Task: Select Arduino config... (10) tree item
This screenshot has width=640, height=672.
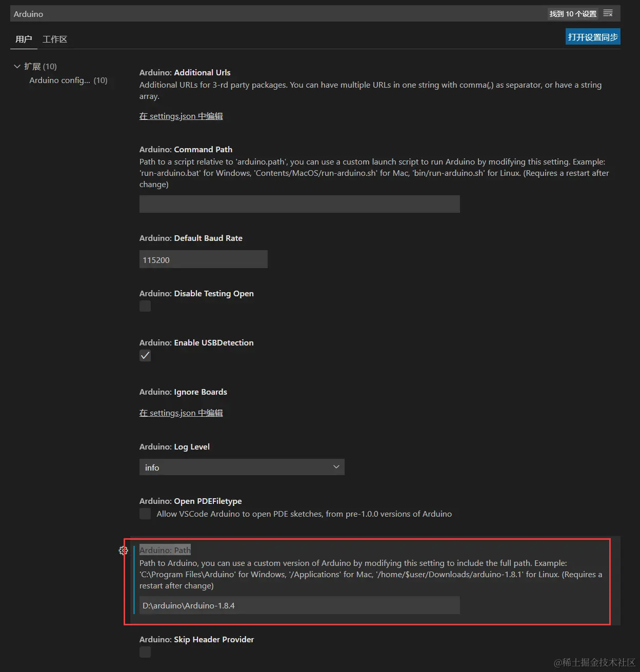Action: pyautogui.click(x=68, y=80)
